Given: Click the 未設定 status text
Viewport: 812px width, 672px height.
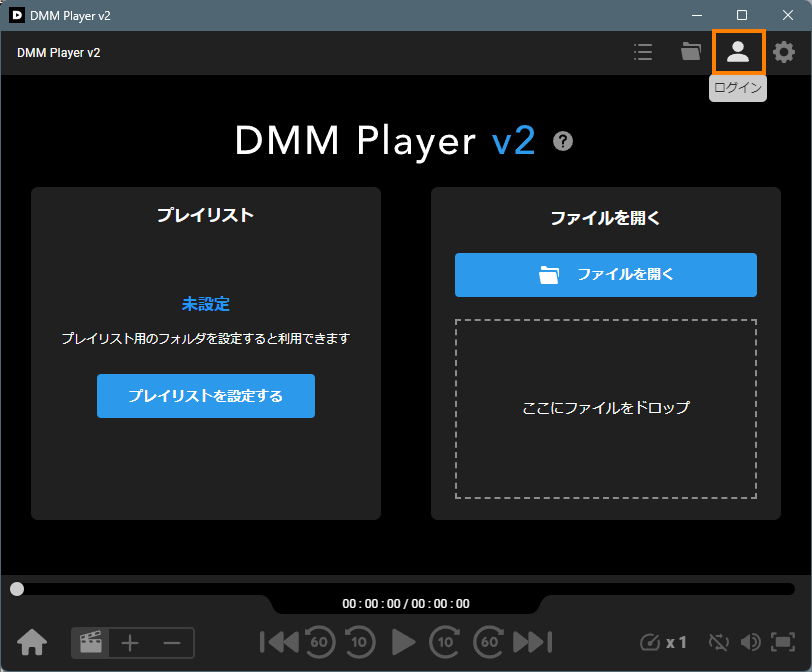Looking at the screenshot, I should click(x=206, y=304).
